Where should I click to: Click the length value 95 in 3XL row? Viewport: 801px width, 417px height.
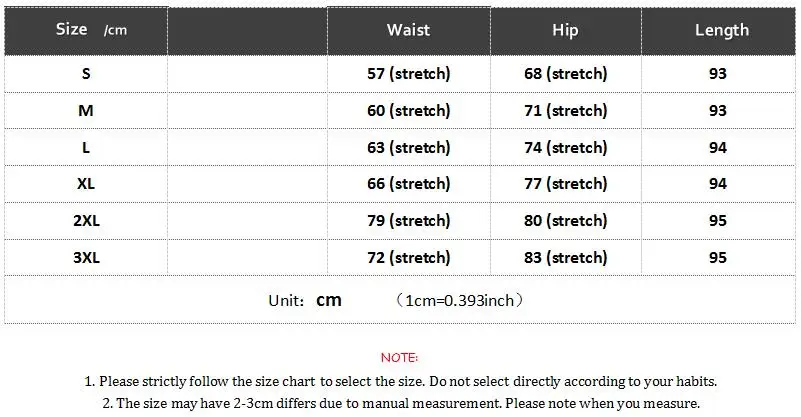coord(718,258)
